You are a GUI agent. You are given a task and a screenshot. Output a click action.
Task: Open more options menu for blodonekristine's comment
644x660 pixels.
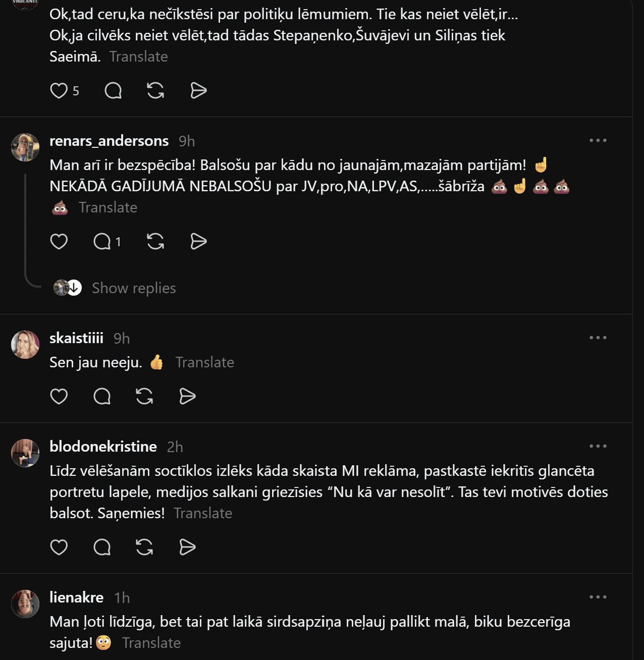click(598, 447)
